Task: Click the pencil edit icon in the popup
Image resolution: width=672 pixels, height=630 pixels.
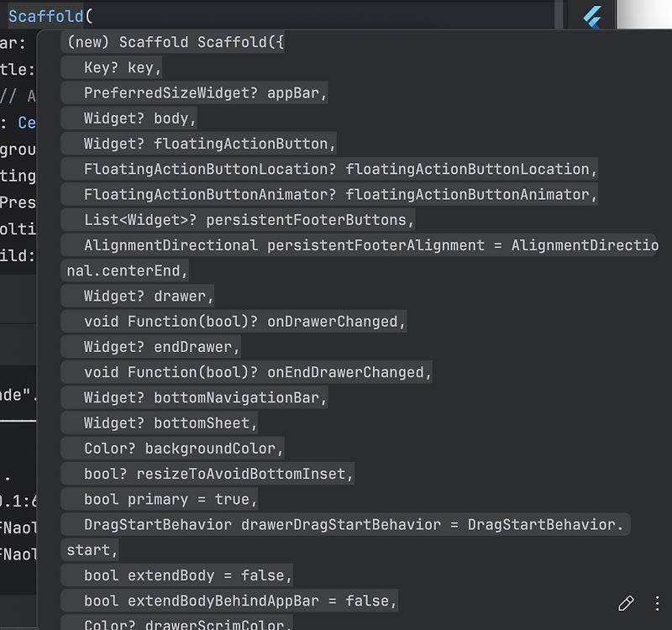Action: click(x=626, y=604)
